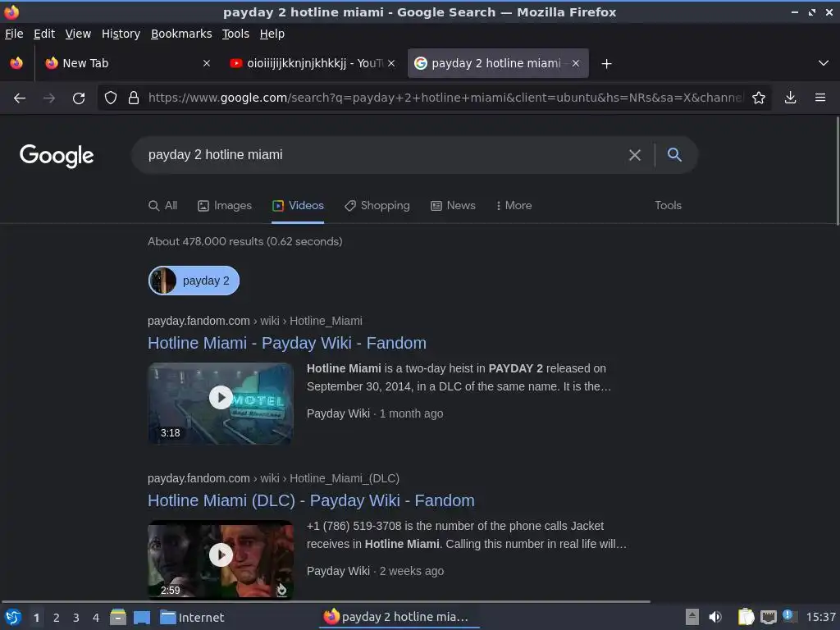
Task: Switch to the YouTube tab
Action: (313, 63)
